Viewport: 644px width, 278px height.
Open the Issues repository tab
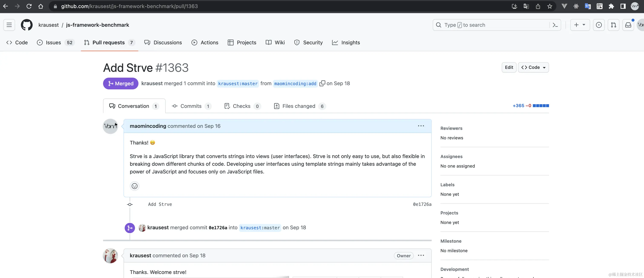tap(53, 43)
